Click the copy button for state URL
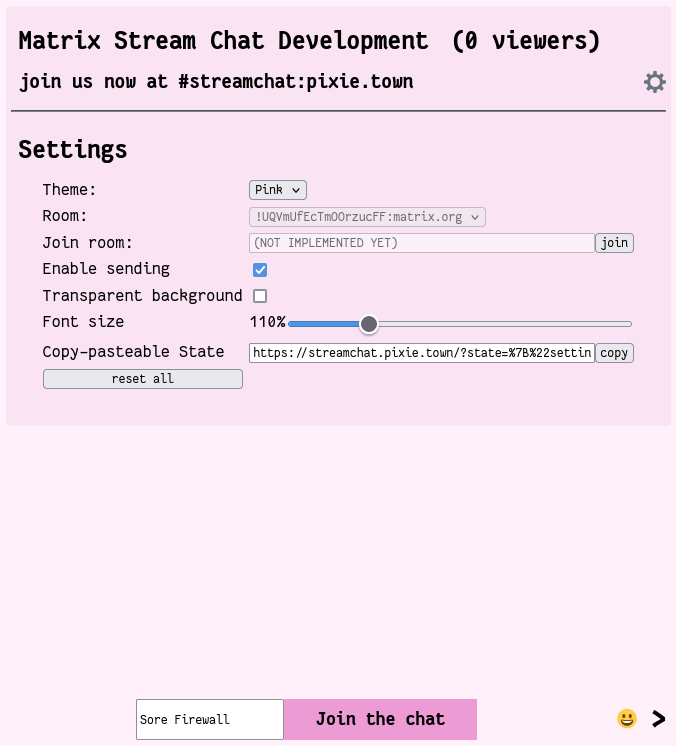This screenshot has width=676, height=746. pos(614,353)
